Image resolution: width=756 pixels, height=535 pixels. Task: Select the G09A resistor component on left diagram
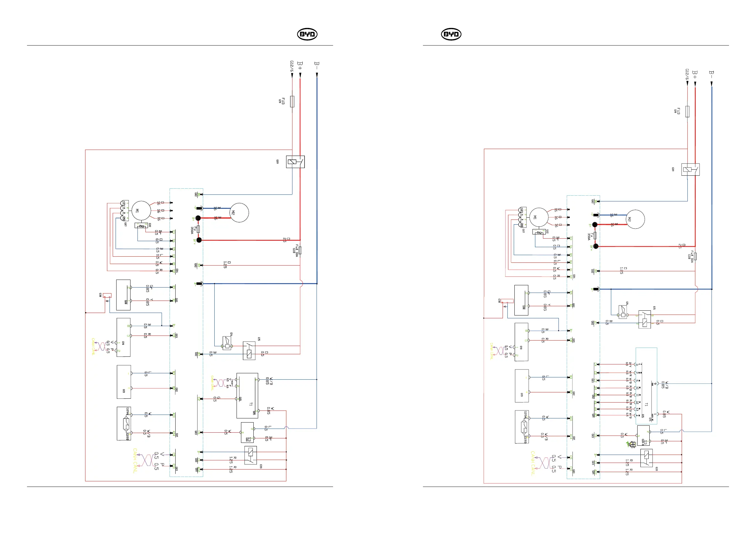[x=127, y=424]
